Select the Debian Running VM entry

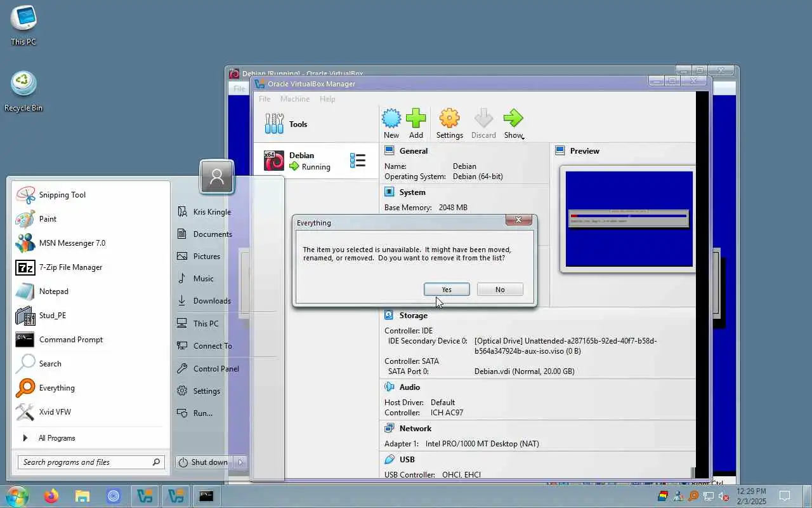point(316,161)
